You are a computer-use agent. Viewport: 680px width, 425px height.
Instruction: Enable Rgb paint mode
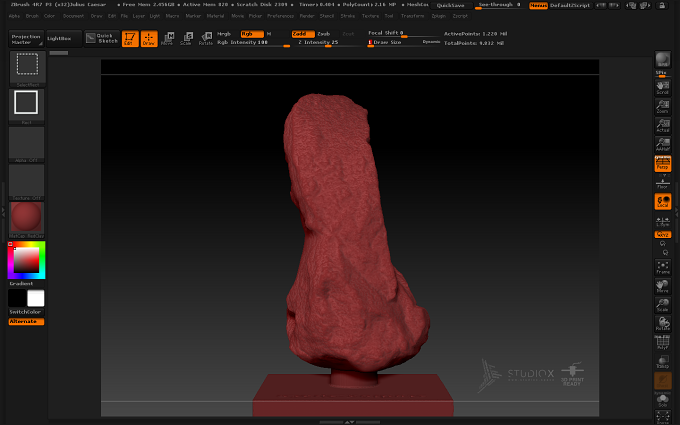[252, 34]
